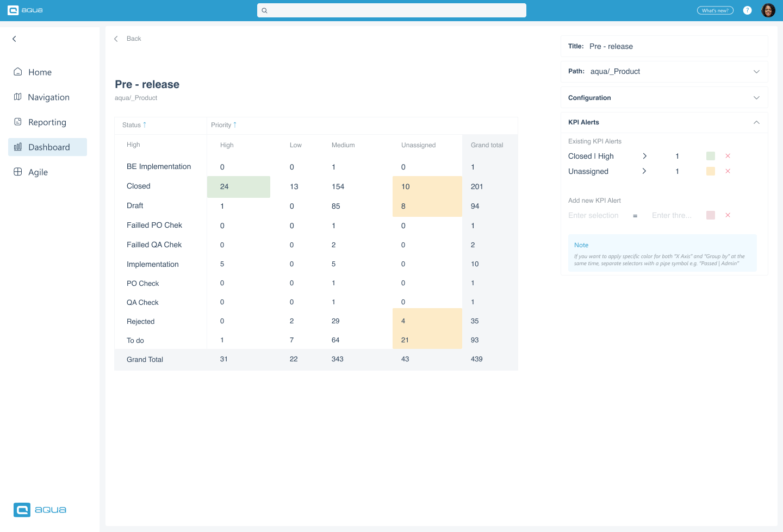
Task: Clear the new KPI alert row
Action: click(x=728, y=215)
